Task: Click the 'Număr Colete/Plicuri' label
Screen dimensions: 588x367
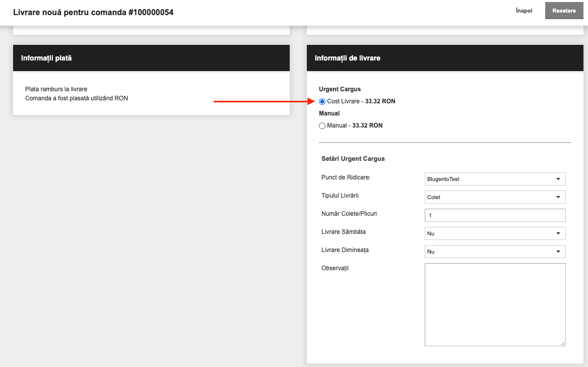Action: point(349,214)
